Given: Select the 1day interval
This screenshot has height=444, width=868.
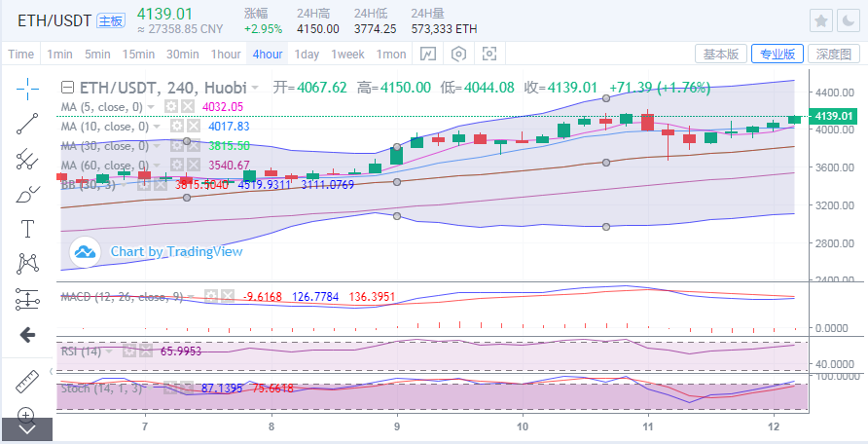Looking at the screenshot, I should click(x=307, y=54).
